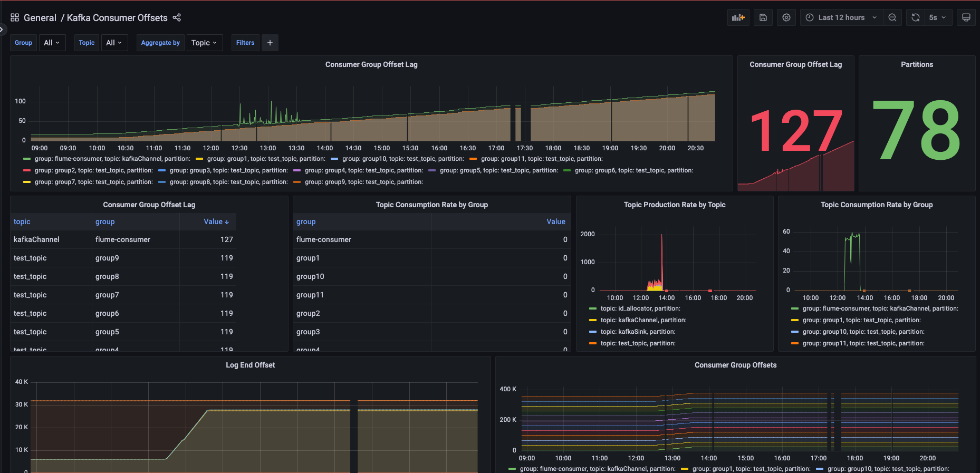The image size is (980, 473).
Task: Toggle the flume-consumer series in the lag legend
Action: pyautogui.click(x=112, y=159)
